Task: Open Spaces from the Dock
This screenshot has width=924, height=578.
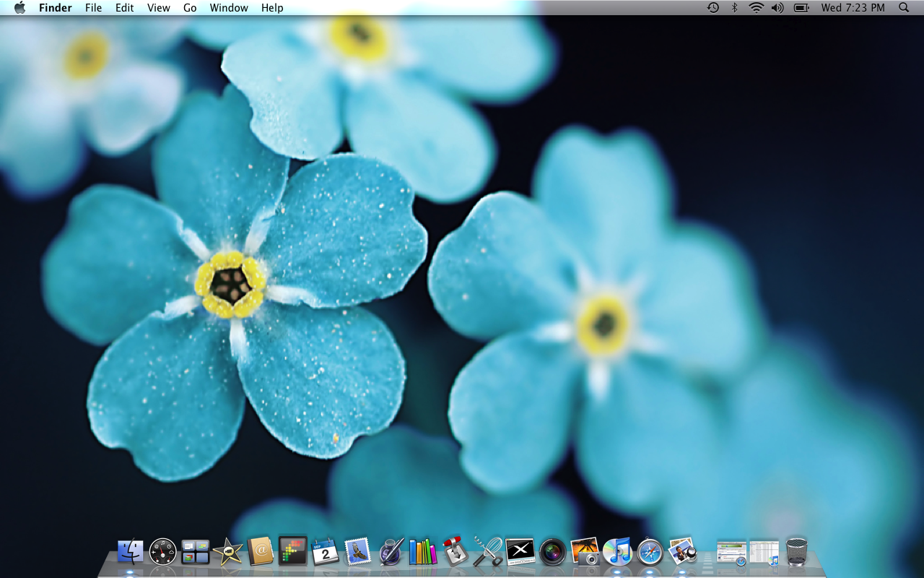Action: (195, 552)
